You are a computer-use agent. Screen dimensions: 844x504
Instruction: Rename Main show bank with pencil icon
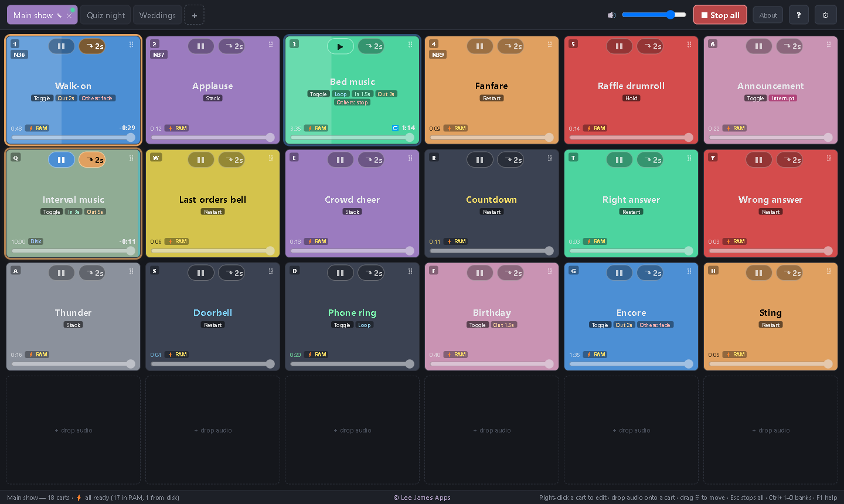(59, 15)
